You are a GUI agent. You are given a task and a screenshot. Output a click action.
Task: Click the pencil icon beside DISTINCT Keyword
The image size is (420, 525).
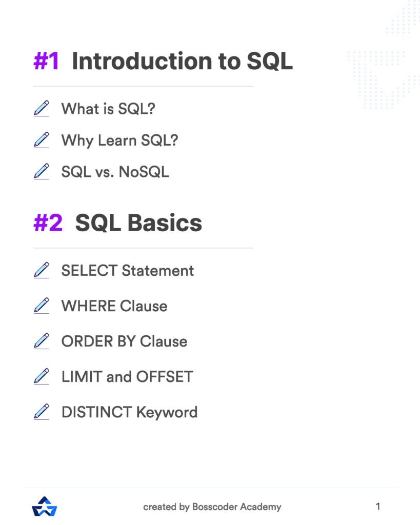[x=42, y=412]
